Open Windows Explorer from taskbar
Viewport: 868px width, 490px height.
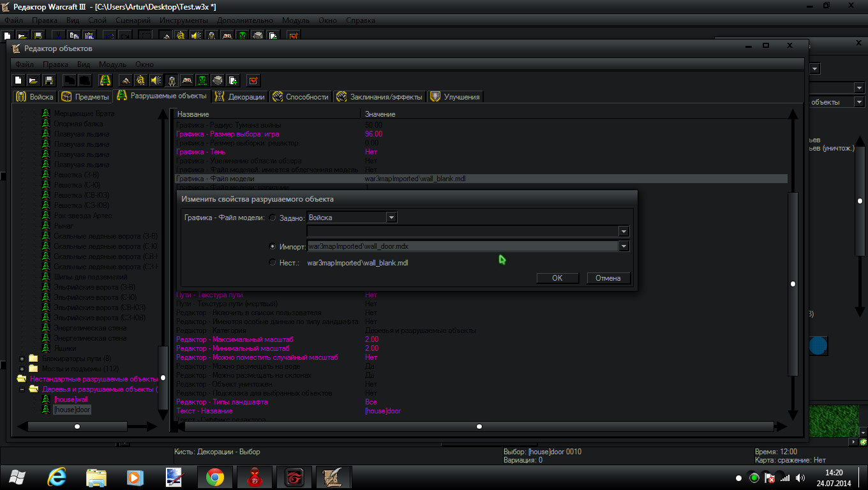coord(96,477)
